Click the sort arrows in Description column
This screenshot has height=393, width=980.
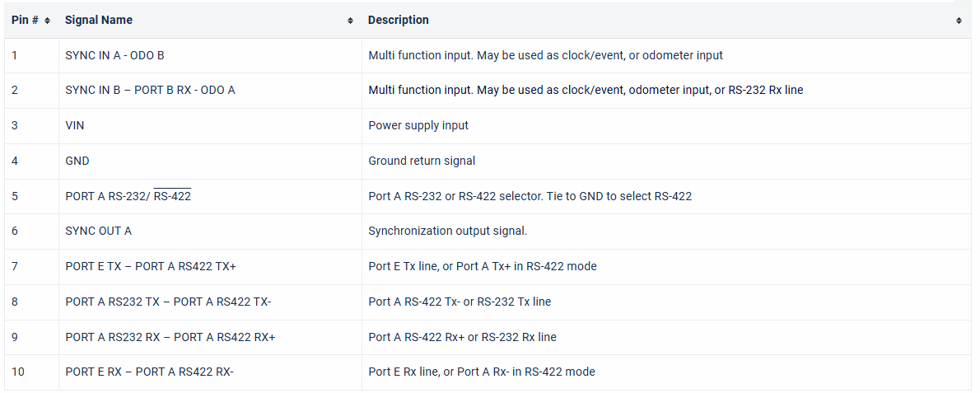pos(959,21)
